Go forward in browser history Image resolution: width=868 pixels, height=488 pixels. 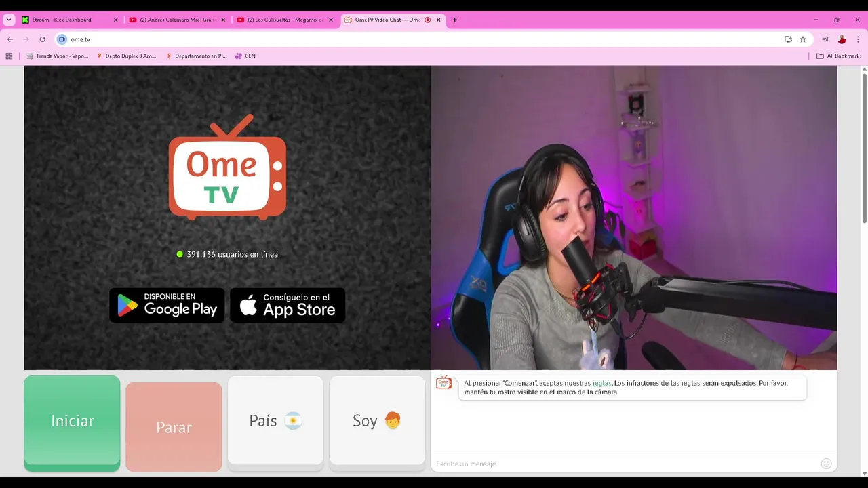click(x=26, y=39)
